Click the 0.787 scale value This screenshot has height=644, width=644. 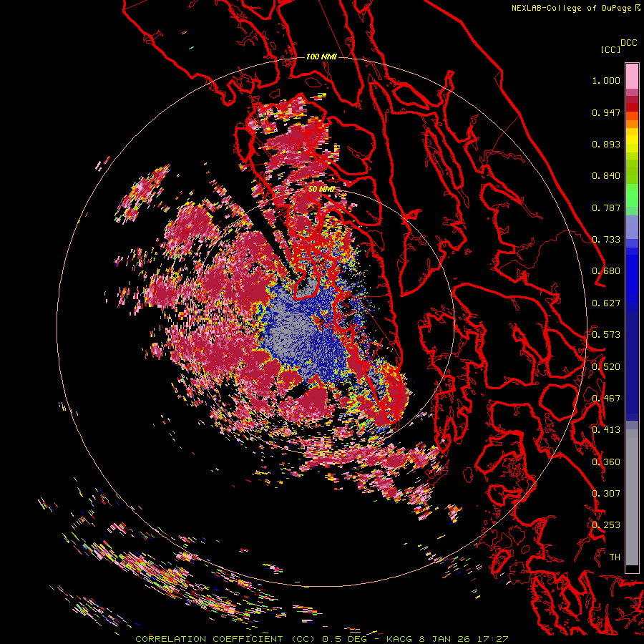point(606,208)
